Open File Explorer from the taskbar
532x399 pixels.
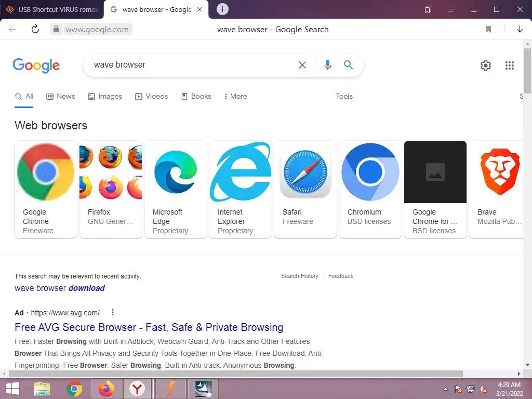pos(42,389)
